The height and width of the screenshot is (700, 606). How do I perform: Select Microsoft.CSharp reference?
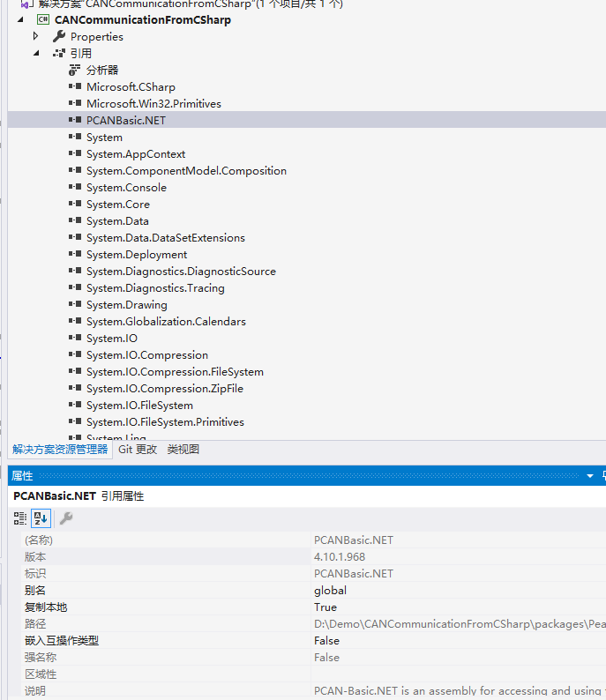pyautogui.click(x=131, y=86)
